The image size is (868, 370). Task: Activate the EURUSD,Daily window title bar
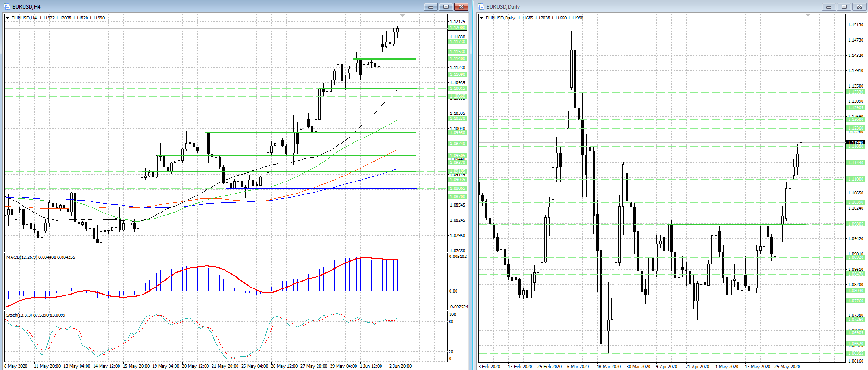pos(648,6)
